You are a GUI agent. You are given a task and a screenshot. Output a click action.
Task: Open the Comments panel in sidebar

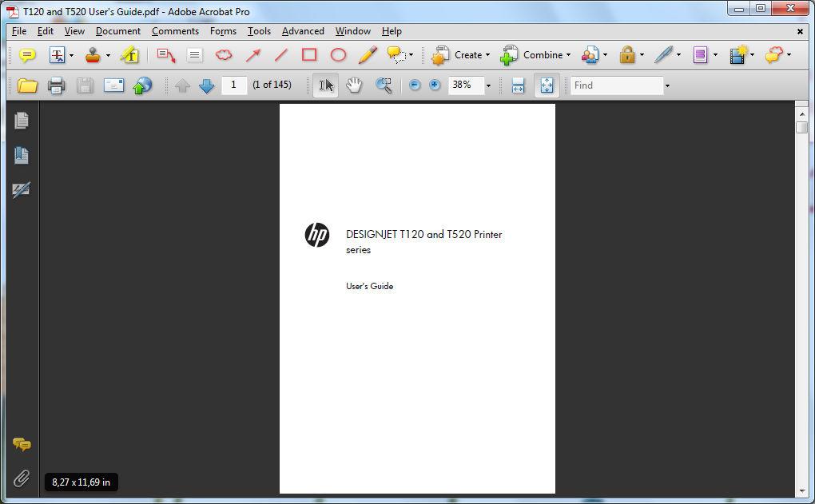tap(22, 445)
